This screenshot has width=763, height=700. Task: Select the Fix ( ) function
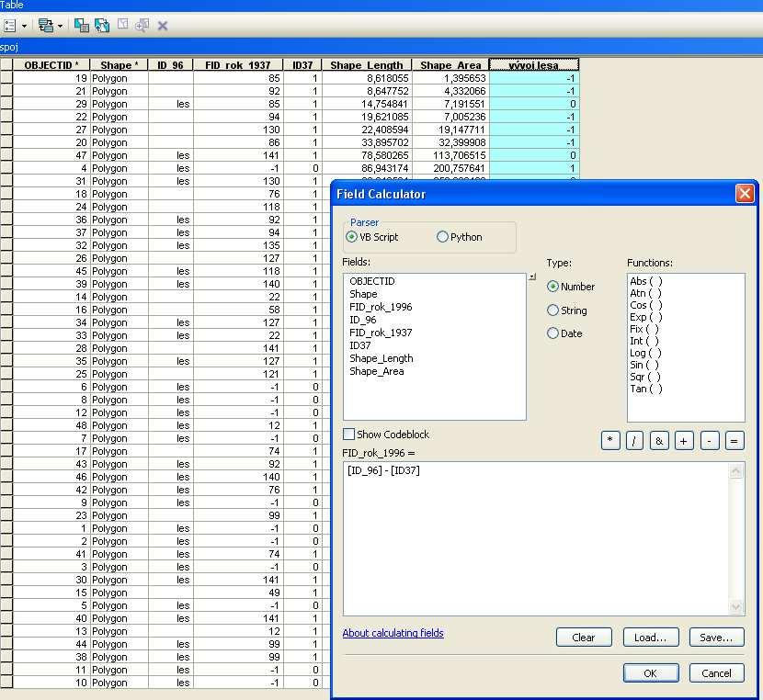[x=644, y=329]
